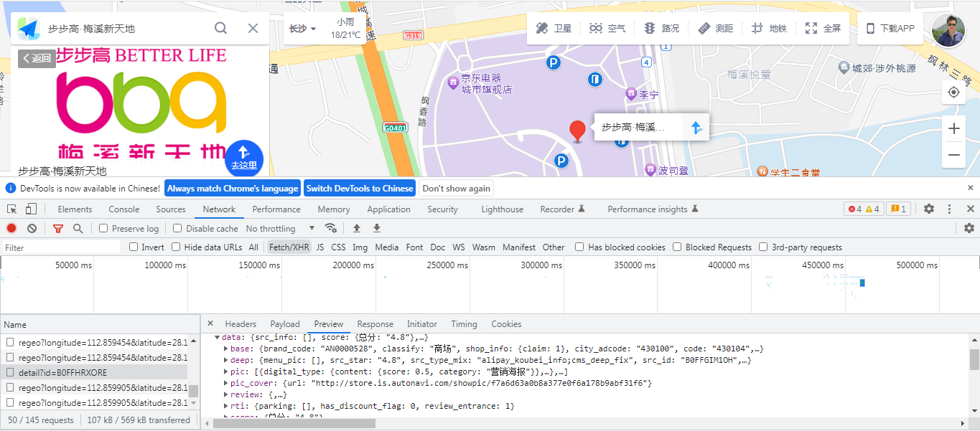The height and width of the screenshot is (431, 980).
Task: Click the errors and warnings counter
Action: [x=864, y=209]
